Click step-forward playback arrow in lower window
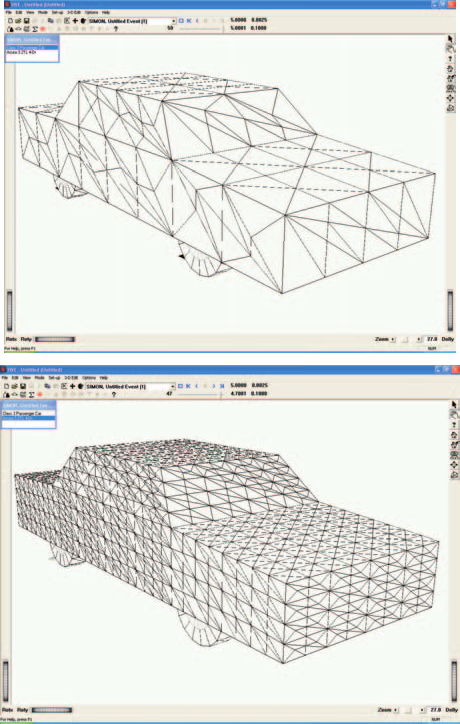This screenshot has width=460, height=724. pos(213,386)
